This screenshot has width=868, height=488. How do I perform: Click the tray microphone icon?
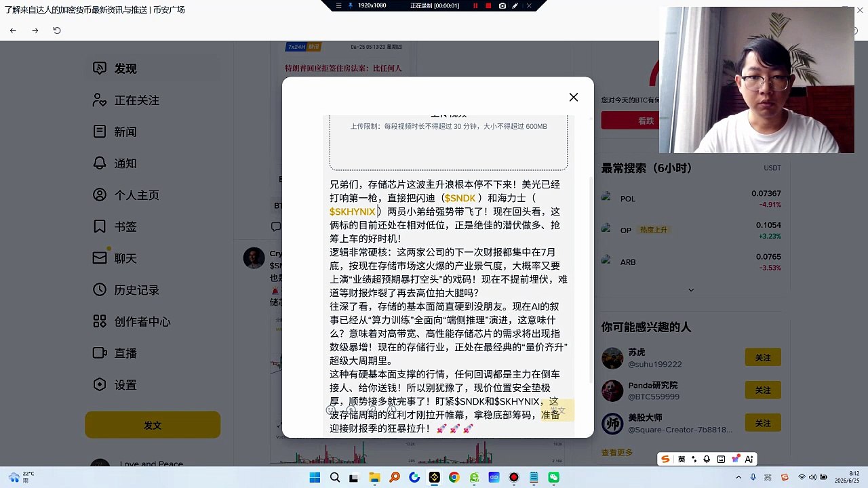tap(753, 478)
